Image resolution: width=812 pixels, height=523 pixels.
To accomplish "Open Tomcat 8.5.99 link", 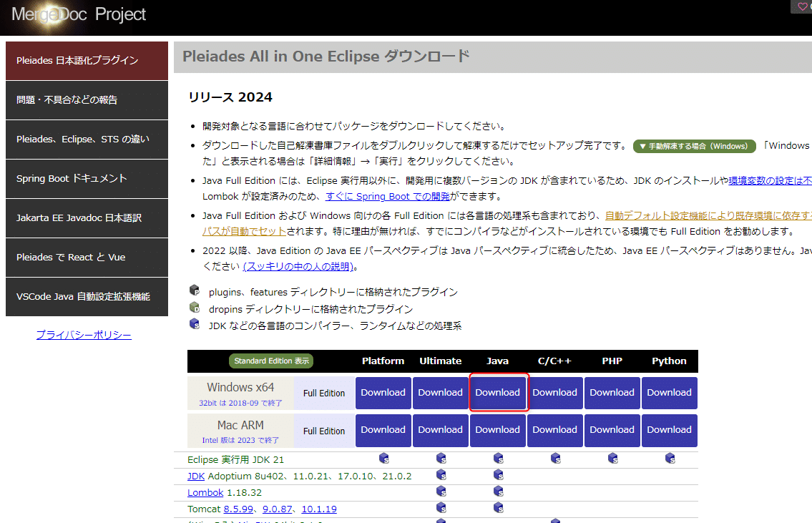I will coord(238,509).
